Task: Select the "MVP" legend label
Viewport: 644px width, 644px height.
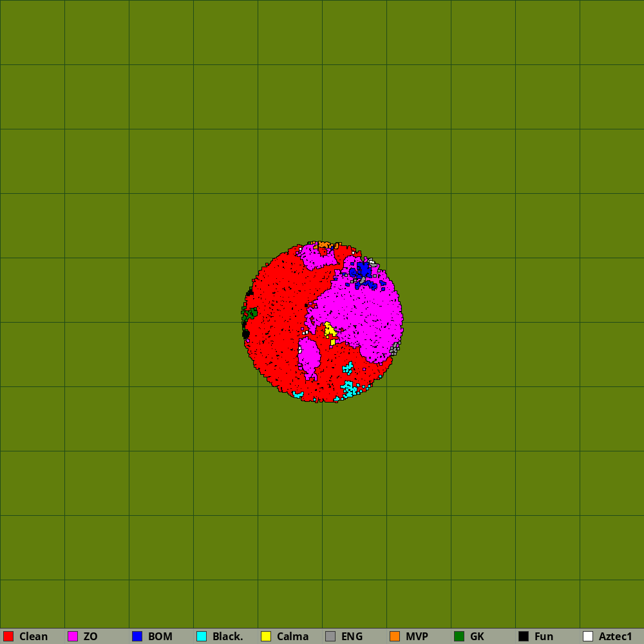Action: click(417, 636)
